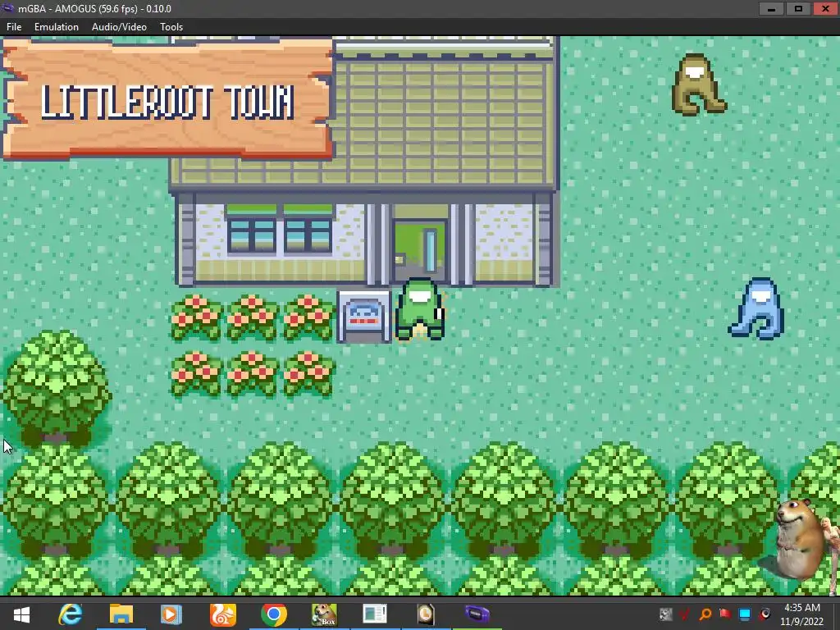840x630 pixels.
Task: Click the Littleroot Town wooden sign banner
Action: pos(168,99)
